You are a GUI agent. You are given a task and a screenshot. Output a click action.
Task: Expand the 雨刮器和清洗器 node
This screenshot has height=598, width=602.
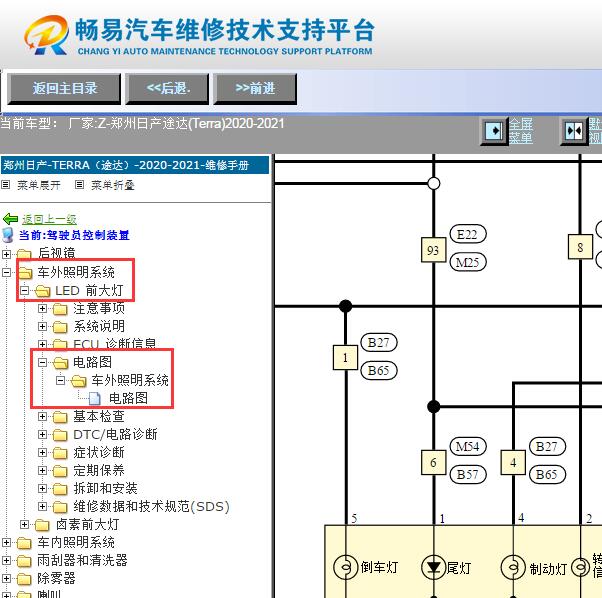click(x=7, y=560)
